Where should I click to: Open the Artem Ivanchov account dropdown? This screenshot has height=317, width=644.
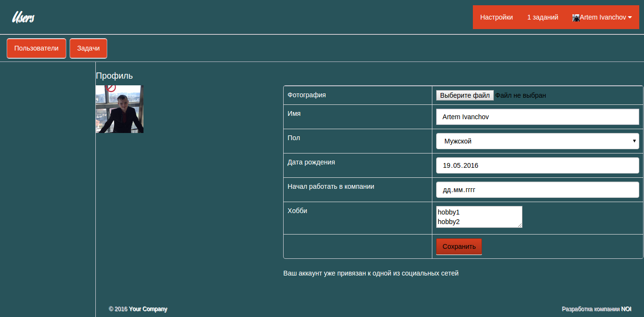click(x=602, y=17)
